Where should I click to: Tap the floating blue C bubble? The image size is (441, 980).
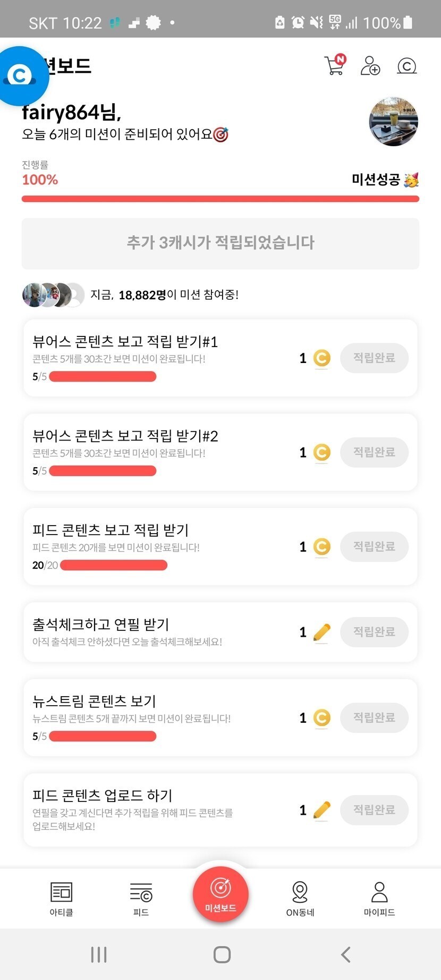point(20,75)
